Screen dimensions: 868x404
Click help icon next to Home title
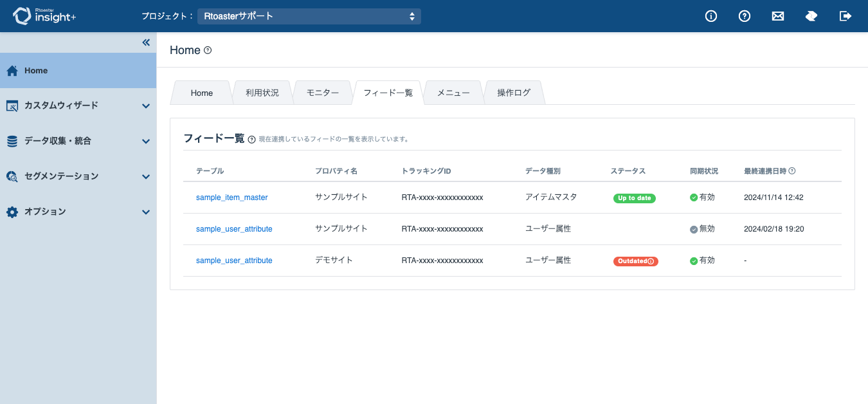(208, 50)
